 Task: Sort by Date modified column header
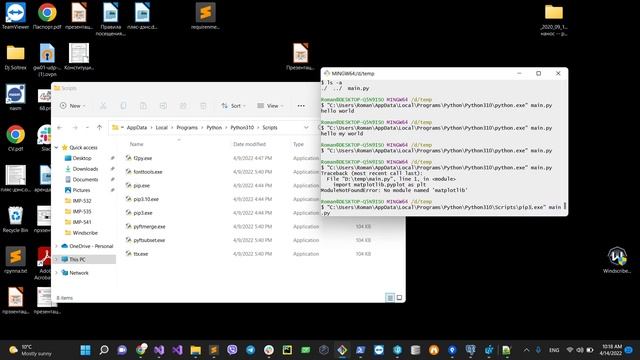pos(249,144)
